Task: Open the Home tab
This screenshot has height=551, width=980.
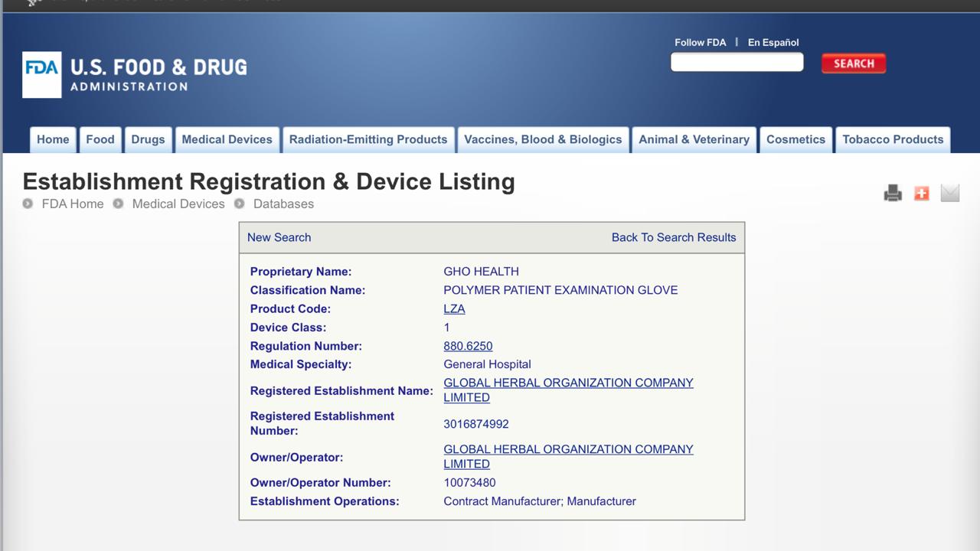Action: (53, 139)
